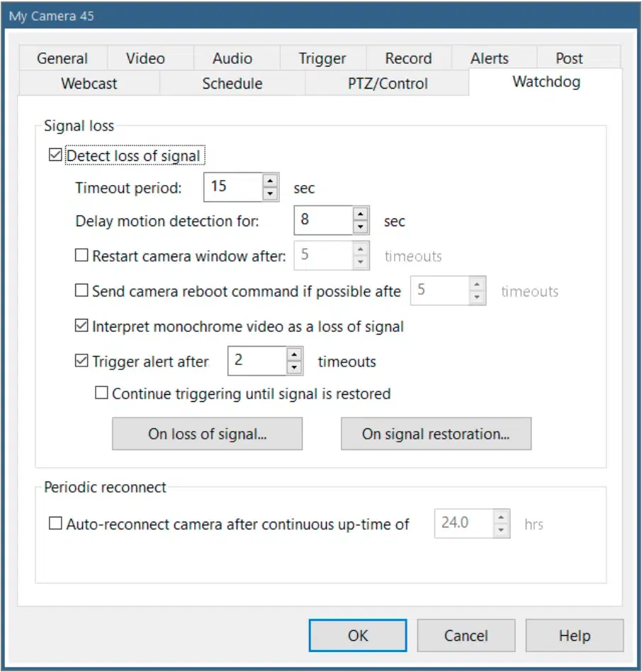Screen dimensions: 642x672
Task: Uncheck Detect loss of signal
Action: (55, 155)
